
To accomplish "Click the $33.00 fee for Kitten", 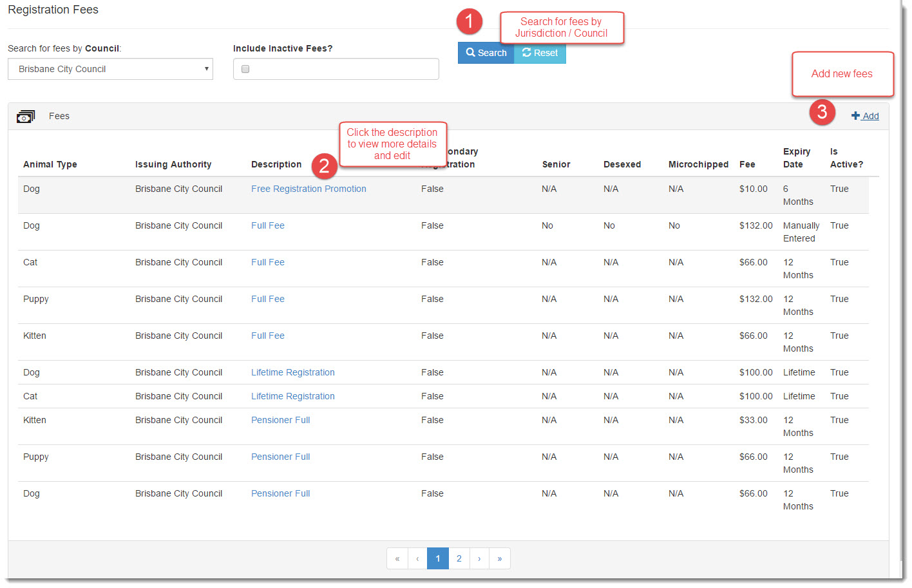I will [x=754, y=420].
